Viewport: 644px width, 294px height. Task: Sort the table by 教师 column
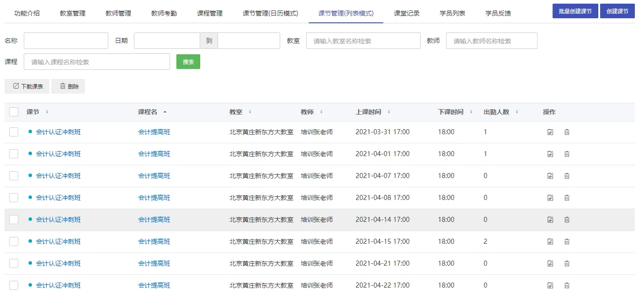point(321,112)
